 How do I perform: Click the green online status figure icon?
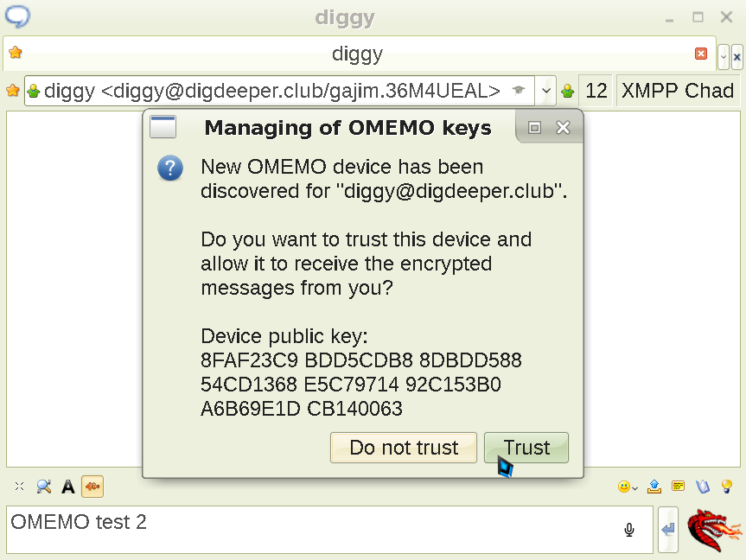566,90
